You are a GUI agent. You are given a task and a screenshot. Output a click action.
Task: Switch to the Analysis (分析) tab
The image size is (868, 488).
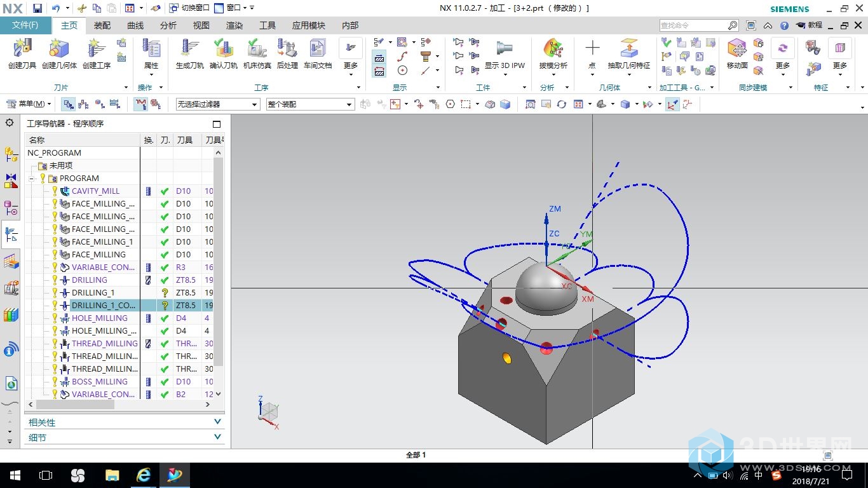(x=168, y=25)
